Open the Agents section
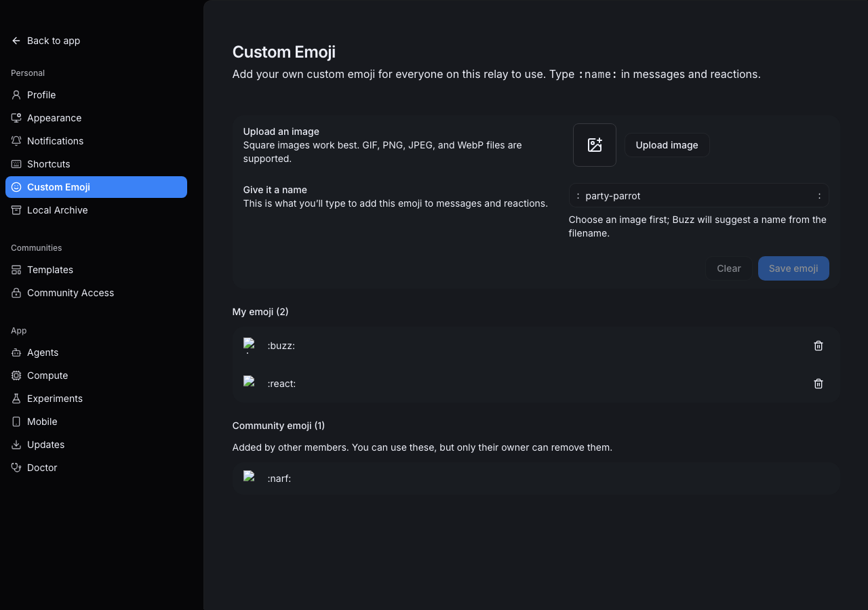The width and height of the screenshot is (868, 610). pyautogui.click(x=96, y=352)
